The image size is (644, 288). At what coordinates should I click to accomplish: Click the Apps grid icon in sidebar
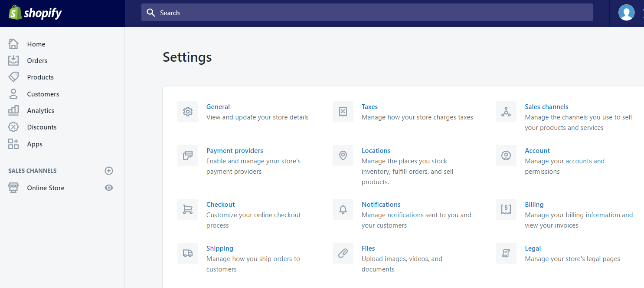pos(13,144)
